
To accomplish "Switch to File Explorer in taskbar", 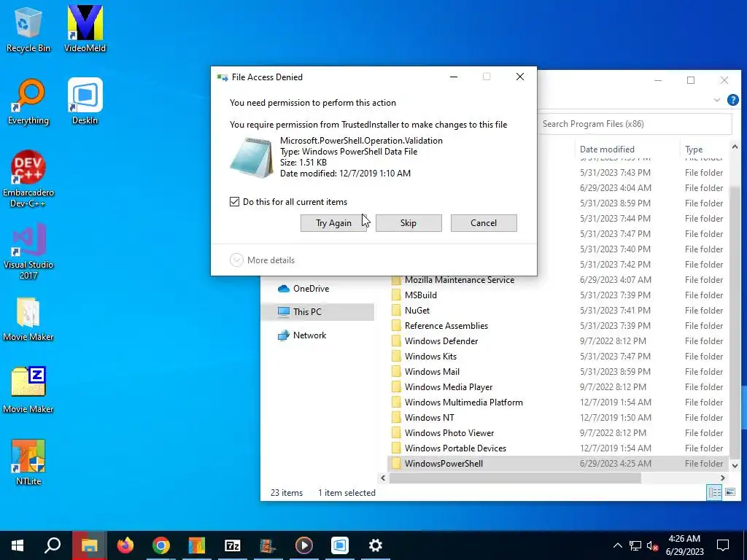I will (89, 545).
